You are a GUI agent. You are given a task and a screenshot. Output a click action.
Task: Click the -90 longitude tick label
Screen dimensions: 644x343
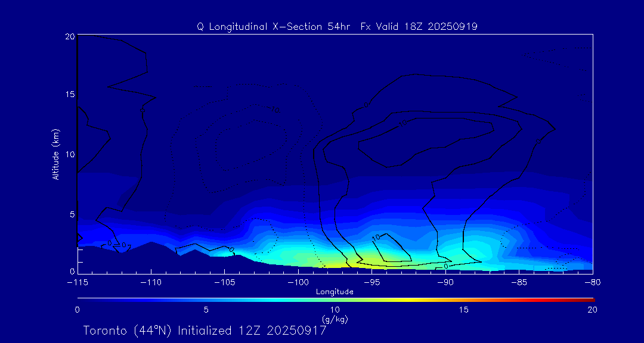(x=445, y=283)
